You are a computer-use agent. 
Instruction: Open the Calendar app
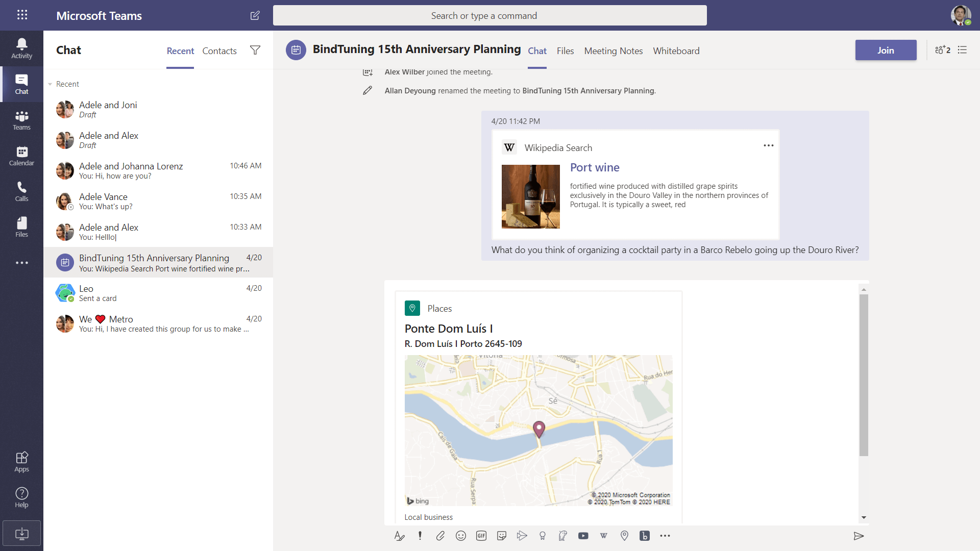coord(21,156)
